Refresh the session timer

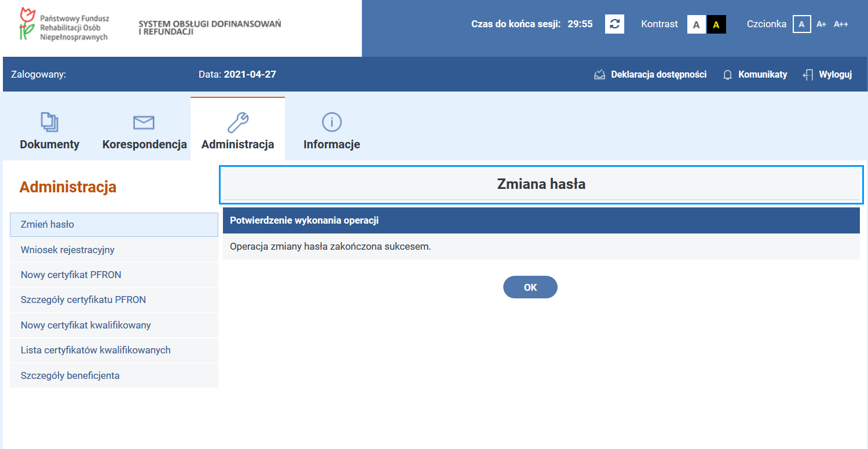point(614,24)
